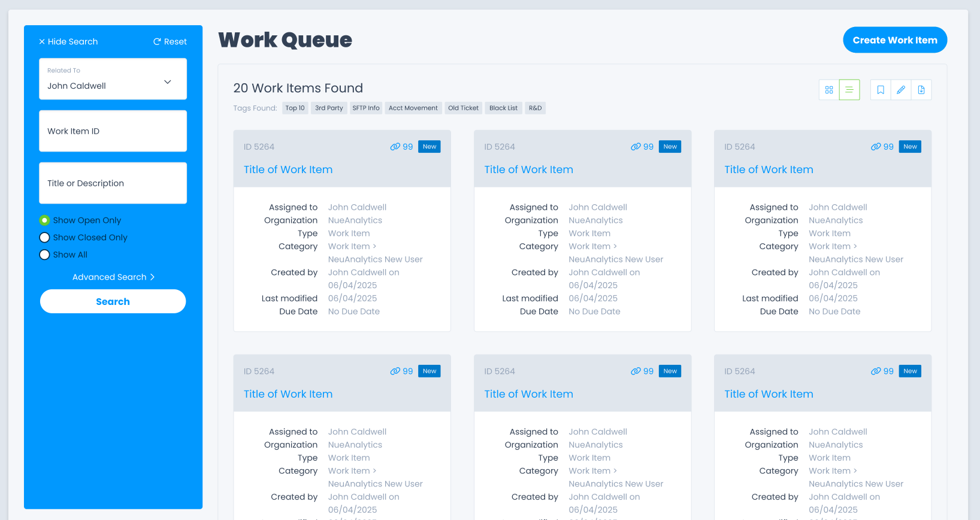Open Title of Work Item, bottom-right card

click(x=769, y=394)
